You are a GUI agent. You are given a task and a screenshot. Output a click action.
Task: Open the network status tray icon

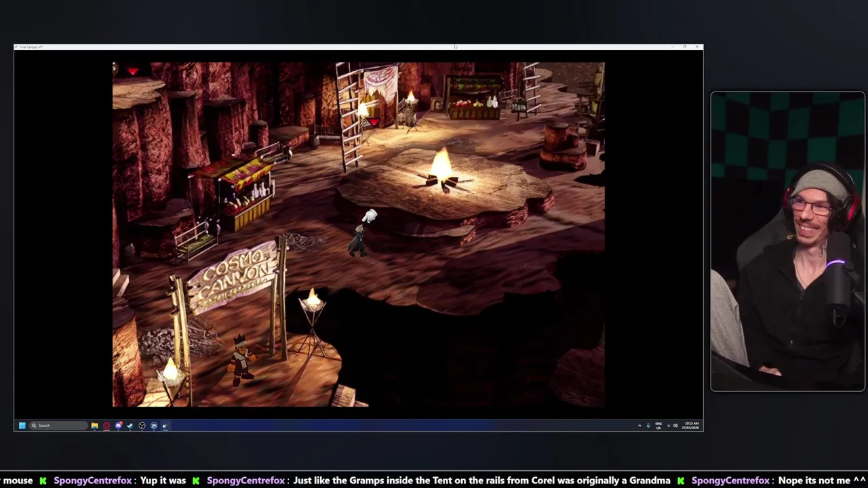tap(669, 426)
